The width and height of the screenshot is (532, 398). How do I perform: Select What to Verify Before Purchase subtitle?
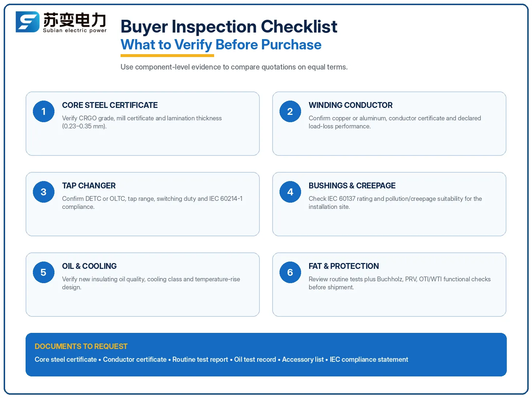click(221, 45)
